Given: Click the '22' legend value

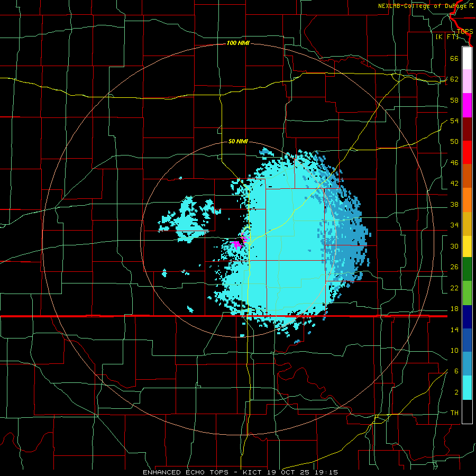Looking at the screenshot, I should (454, 288).
